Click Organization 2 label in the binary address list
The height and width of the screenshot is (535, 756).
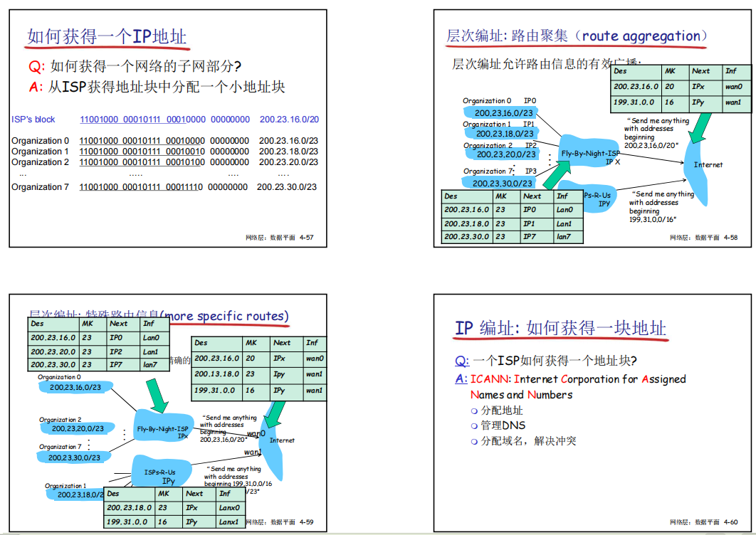click(40, 162)
